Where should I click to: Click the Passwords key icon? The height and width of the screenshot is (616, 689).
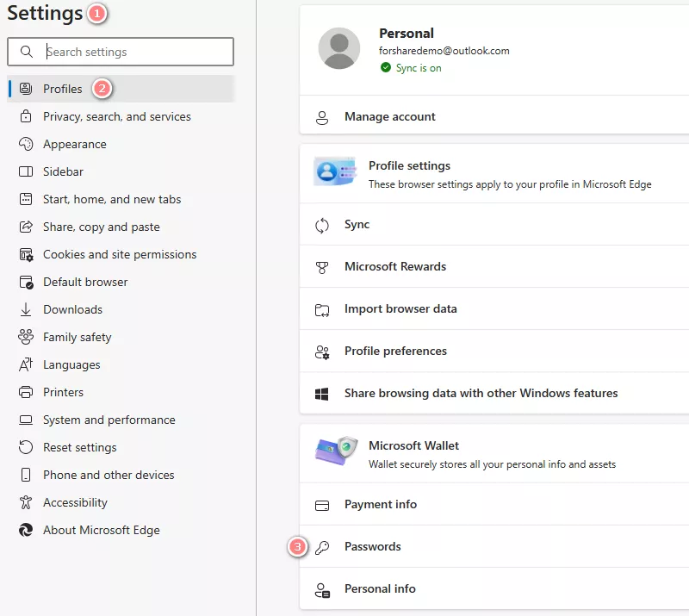(x=322, y=547)
